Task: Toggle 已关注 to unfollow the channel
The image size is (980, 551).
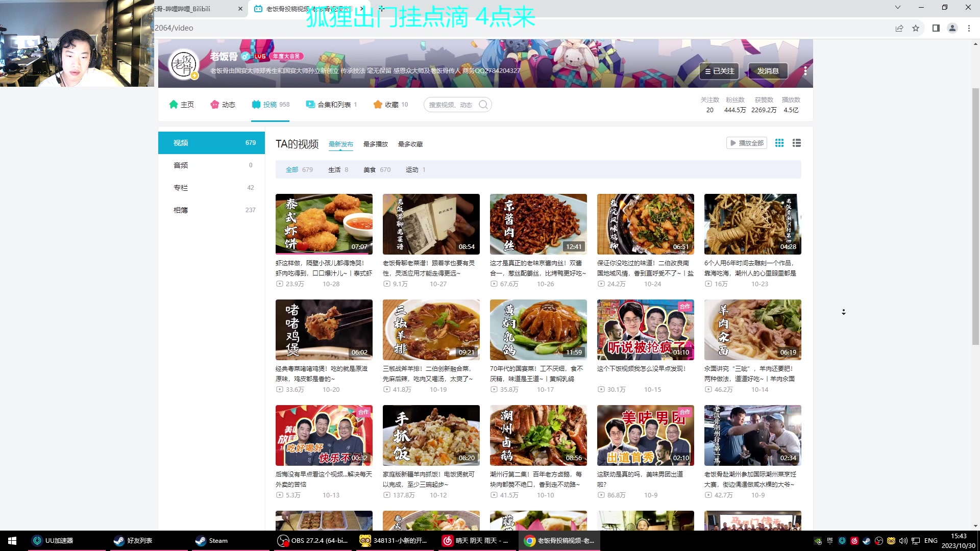Action: pos(719,71)
